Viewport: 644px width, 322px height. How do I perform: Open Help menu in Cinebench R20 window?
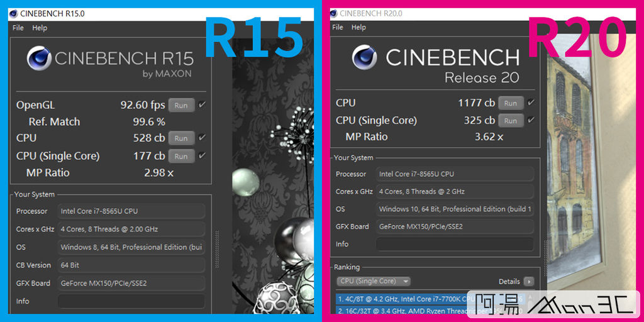(x=358, y=27)
